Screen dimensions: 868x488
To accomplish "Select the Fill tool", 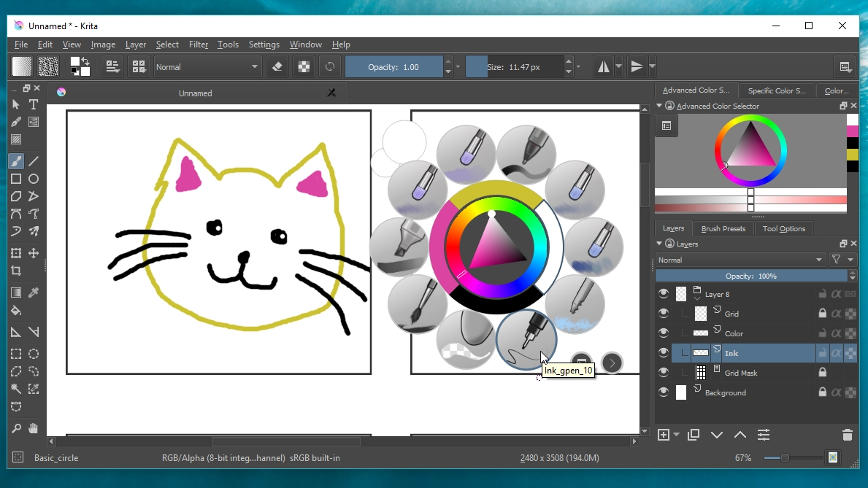I will (15, 311).
